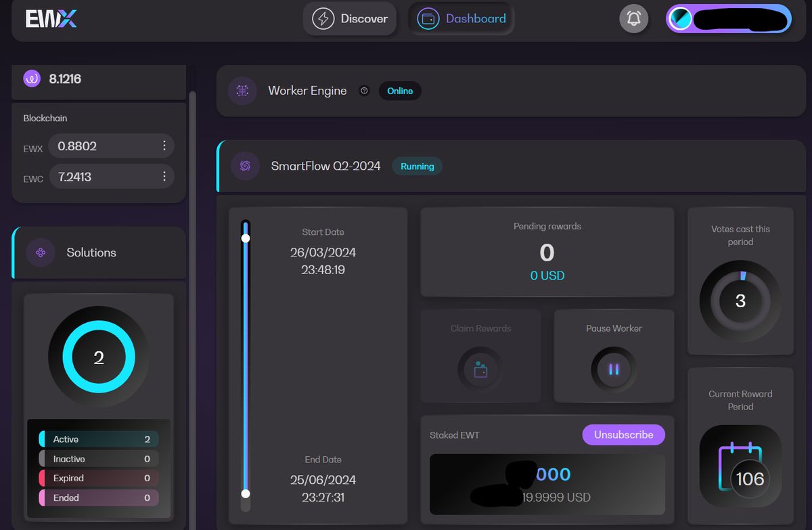Select the Inactive solutions row
The image size is (812, 530).
pyautogui.click(x=99, y=459)
